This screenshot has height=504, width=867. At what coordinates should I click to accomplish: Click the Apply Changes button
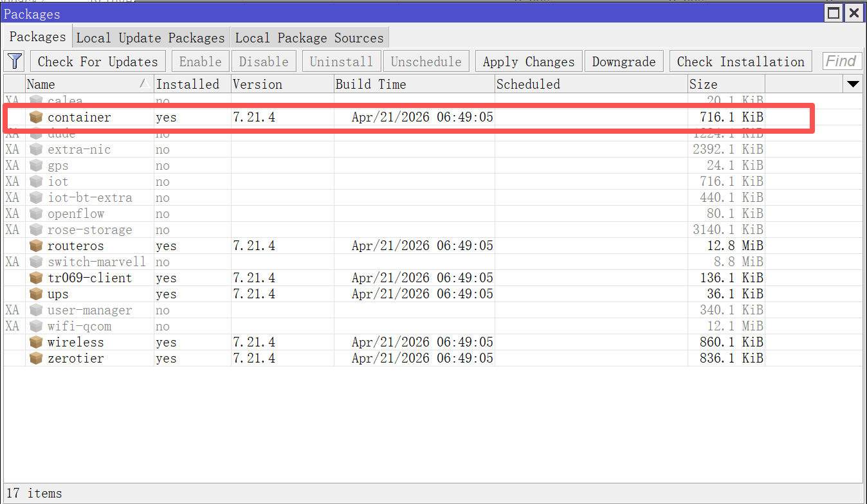(x=529, y=62)
